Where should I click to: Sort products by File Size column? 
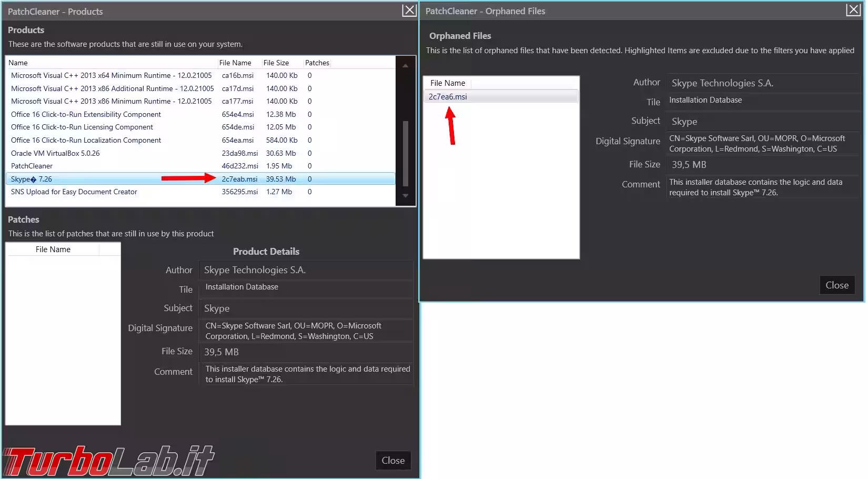[x=276, y=63]
